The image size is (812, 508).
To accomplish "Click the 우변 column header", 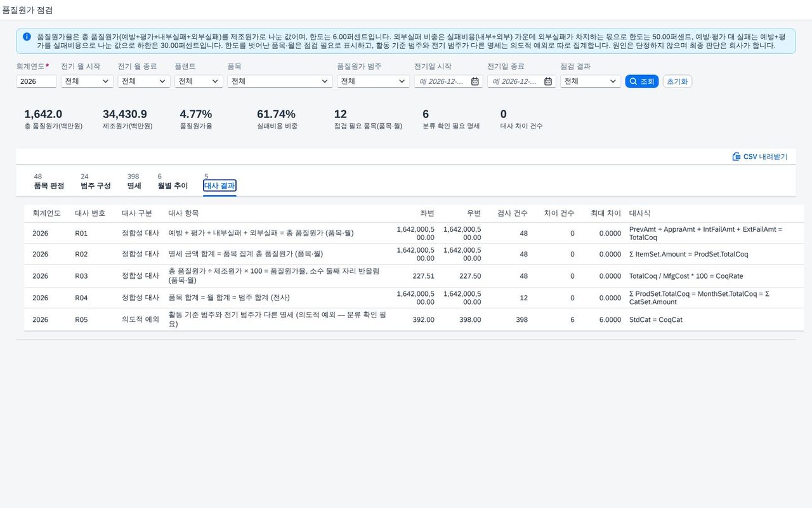I will [x=474, y=213].
